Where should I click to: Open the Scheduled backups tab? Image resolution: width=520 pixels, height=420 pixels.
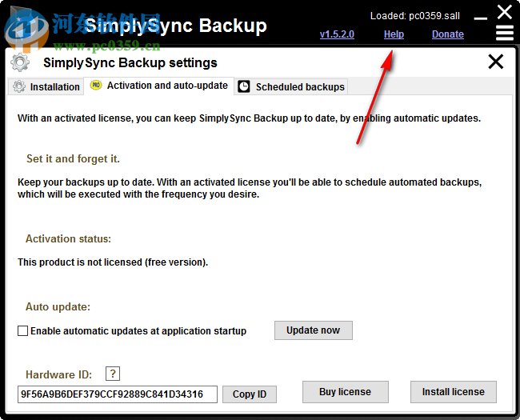[291, 86]
